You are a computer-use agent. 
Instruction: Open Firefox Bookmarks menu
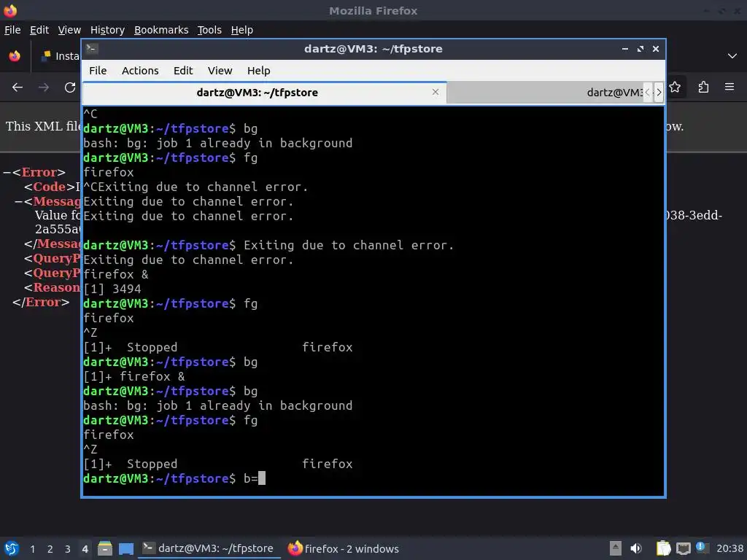coord(161,30)
